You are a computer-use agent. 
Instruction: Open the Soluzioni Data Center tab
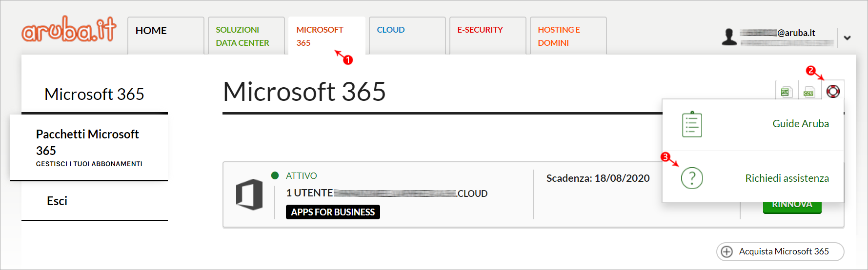pyautogui.click(x=246, y=36)
